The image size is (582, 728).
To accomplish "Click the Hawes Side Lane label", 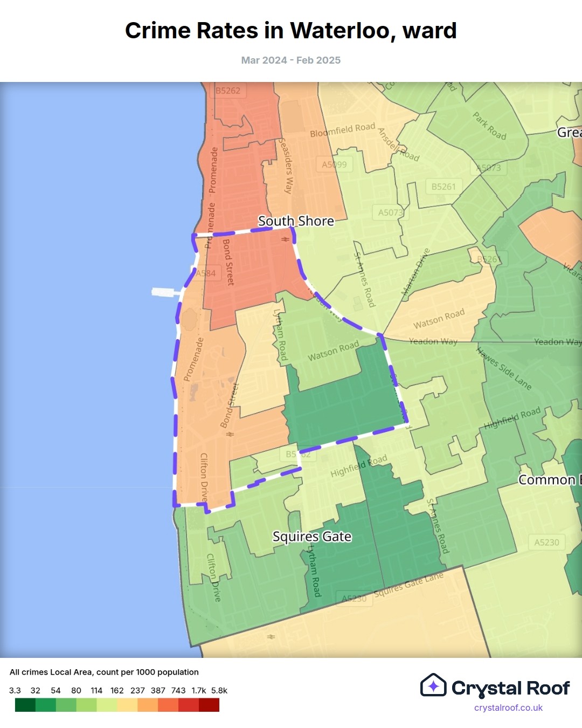I will (504, 369).
